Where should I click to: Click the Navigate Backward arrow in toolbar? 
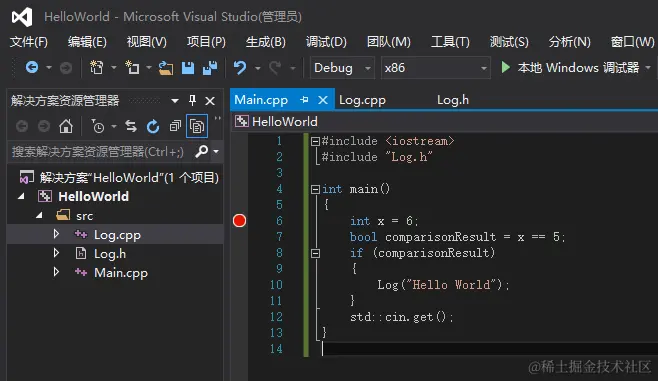point(32,67)
